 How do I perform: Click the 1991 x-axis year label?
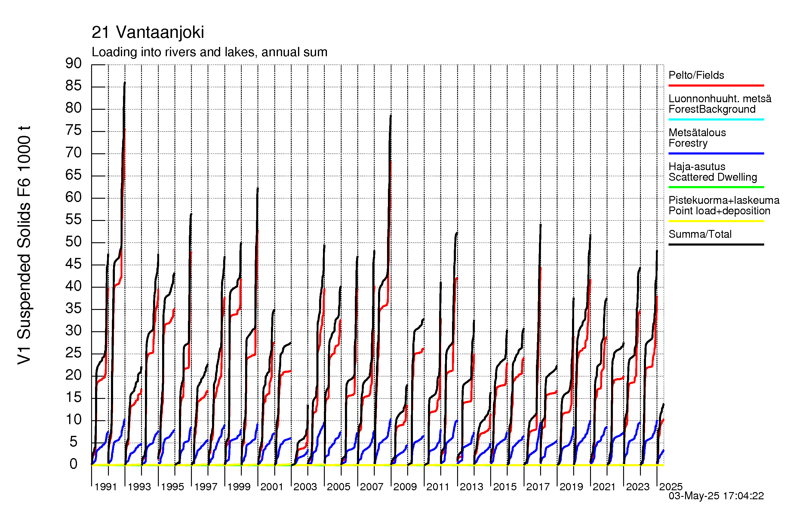click(x=106, y=487)
